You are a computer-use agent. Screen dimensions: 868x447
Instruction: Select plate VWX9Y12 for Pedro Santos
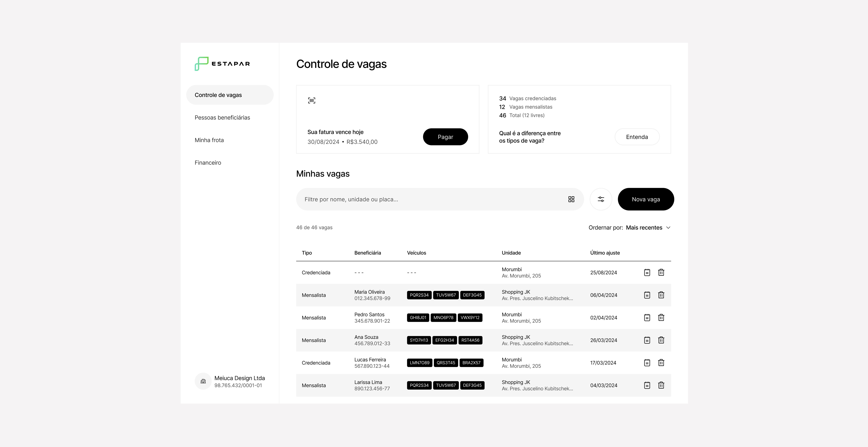click(x=470, y=318)
